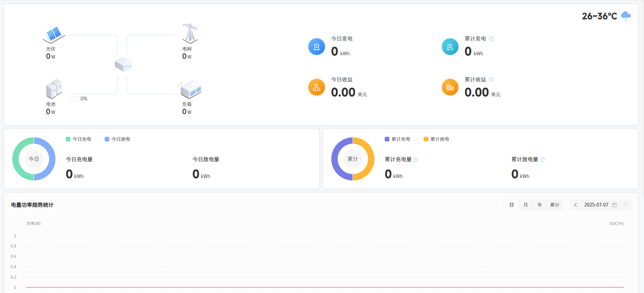This screenshot has width=644, height=293.
Task: Toggle the 今日充电 legend series
Action: point(78,139)
